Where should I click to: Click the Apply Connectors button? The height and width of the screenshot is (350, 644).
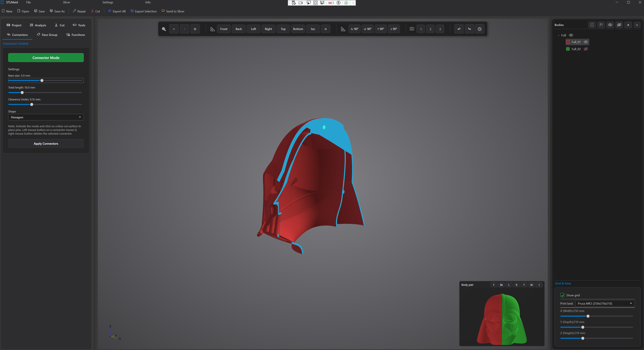(x=46, y=143)
